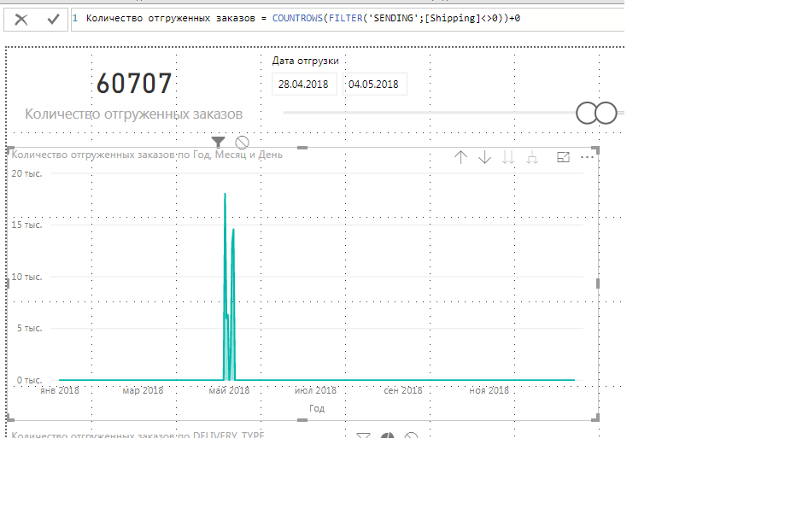Click the 5 тыс. y-axis label
Screen dimensions: 791x532
pyautogui.click(x=29, y=328)
